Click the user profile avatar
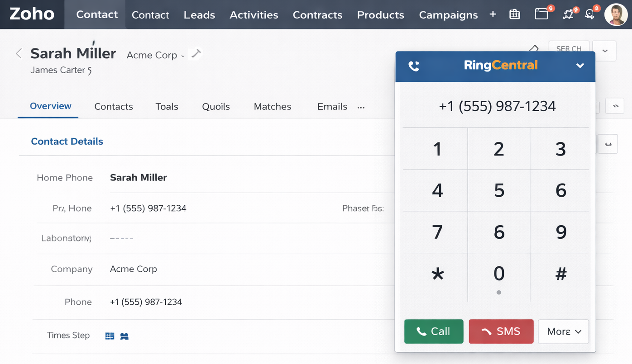The width and height of the screenshot is (632, 364). point(616,15)
